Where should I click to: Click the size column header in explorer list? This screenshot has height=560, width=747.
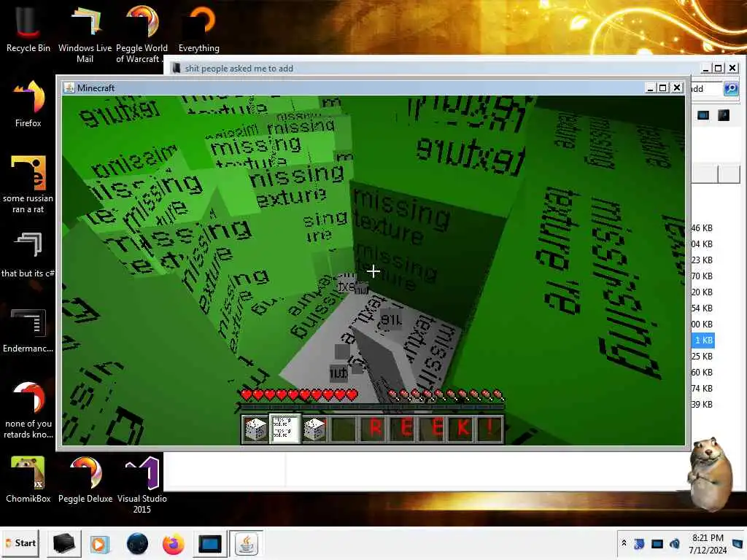point(704,174)
